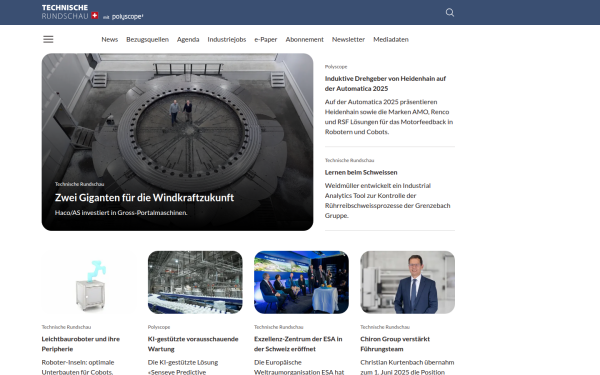Select Industriejobs in the nav bar
Screen dimensions: 600x375
(x=227, y=39)
